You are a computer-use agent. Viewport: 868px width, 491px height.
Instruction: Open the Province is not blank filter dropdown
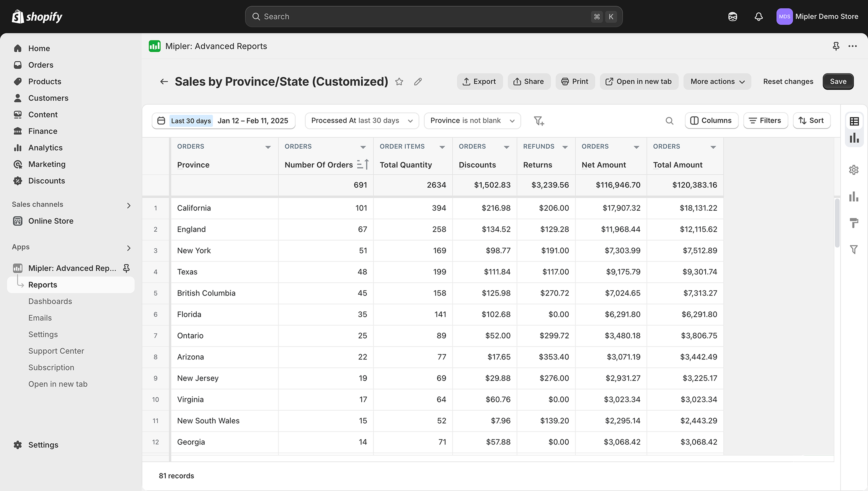point(472,121)
